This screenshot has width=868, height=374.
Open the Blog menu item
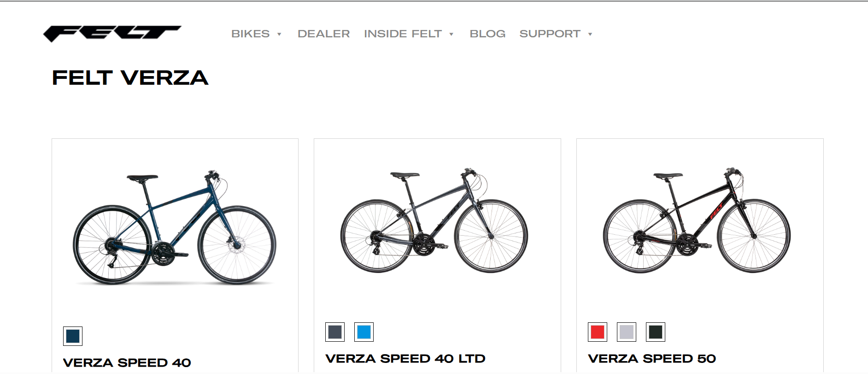[487, 34]
